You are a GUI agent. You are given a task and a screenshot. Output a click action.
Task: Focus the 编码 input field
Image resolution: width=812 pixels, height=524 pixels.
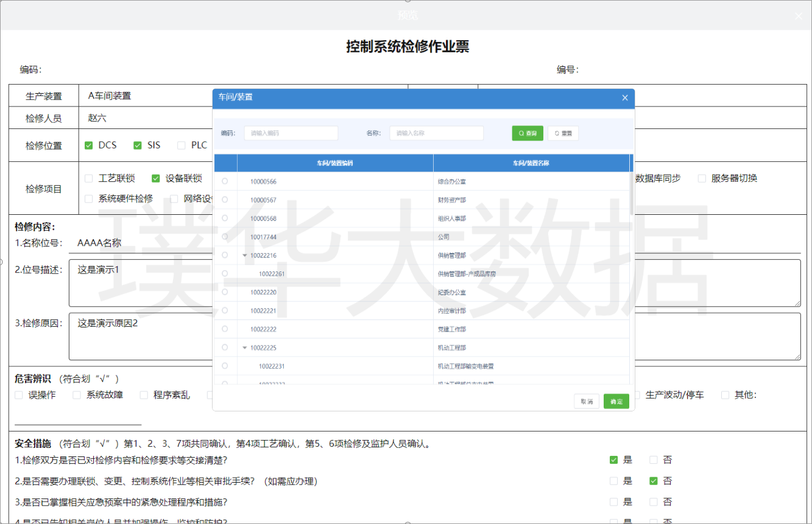click(x=291, y=133)
